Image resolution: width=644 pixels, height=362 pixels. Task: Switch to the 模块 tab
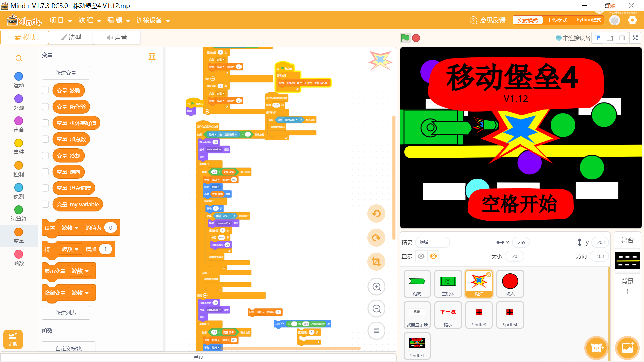pos(25,37)
